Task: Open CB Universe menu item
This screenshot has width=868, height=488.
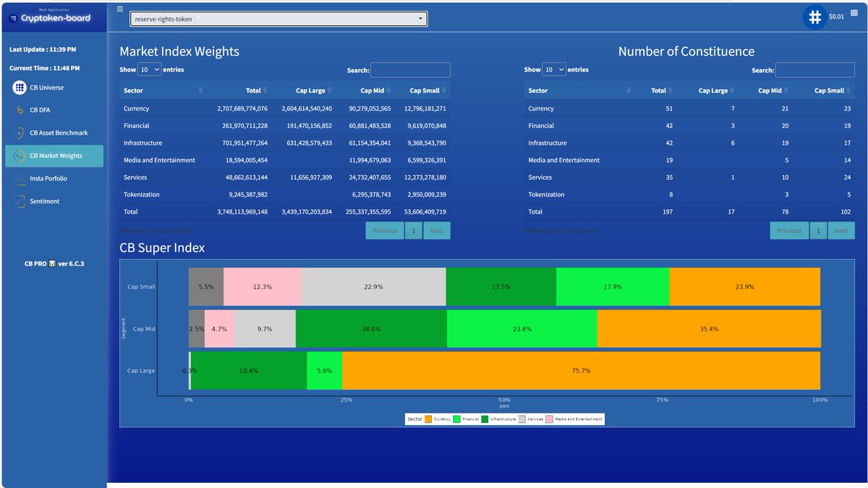Action: point(54,88)
